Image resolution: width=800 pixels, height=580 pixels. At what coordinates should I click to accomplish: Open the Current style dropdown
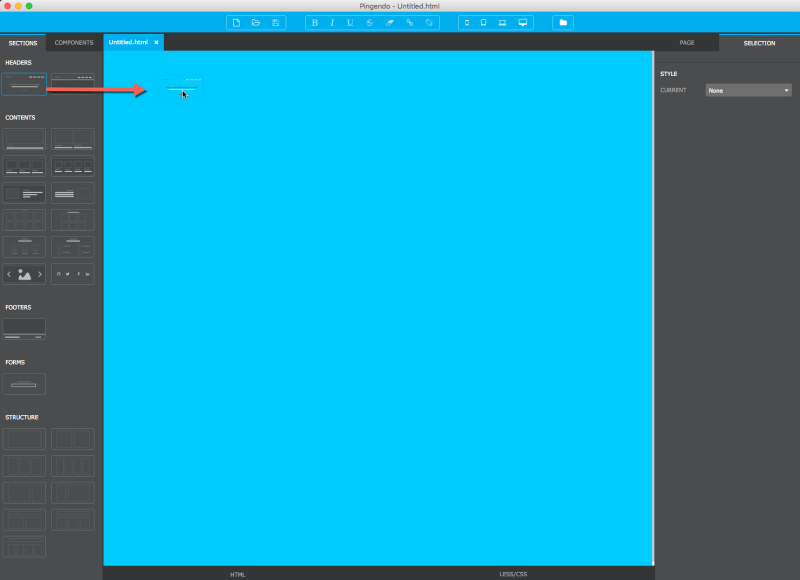point(748,90)
